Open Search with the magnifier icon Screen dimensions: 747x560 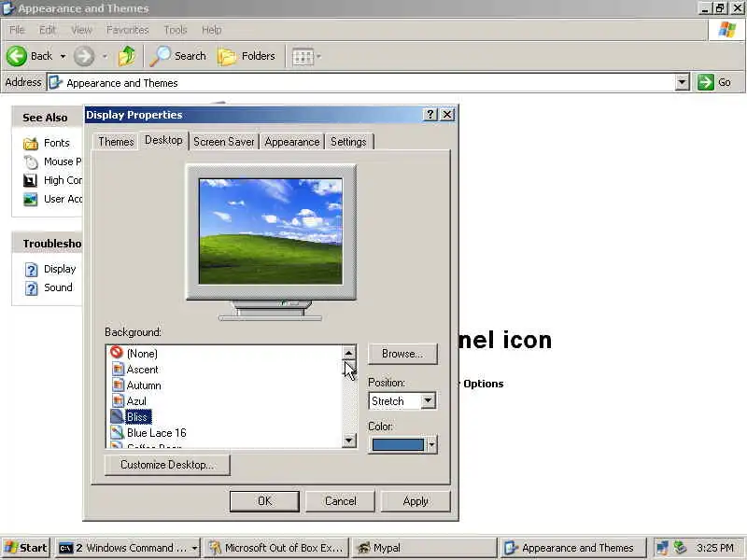(160, 56)
